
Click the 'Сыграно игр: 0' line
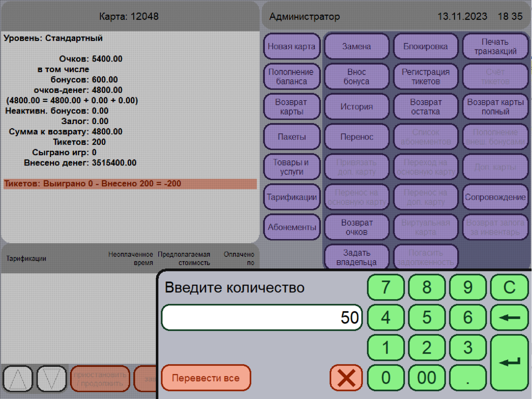pyautogui.click(x=64, y=153)
